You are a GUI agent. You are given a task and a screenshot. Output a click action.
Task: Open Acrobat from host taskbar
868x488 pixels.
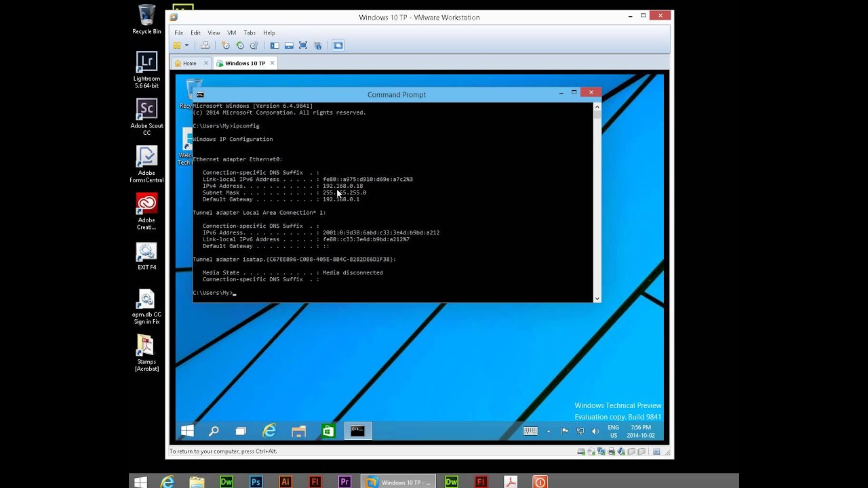pyautogui.click(x=511, y=482)
